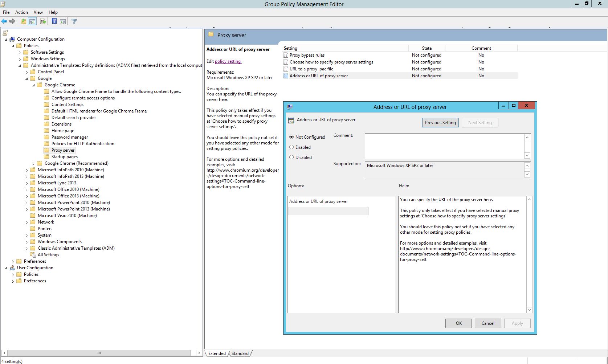The height and width of the screenshot is (364, 608).
Task: Switch to the Standard tab
Action: [x=240, y=353]
